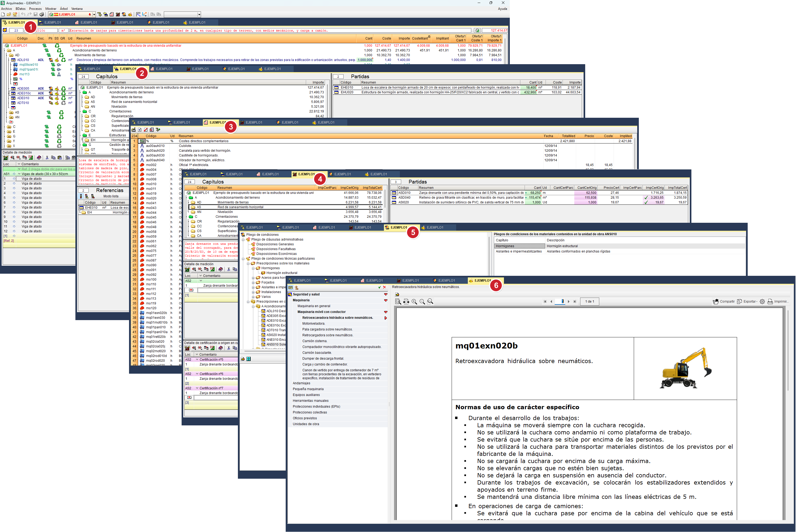Screen dimensions: 796x532
Task: Click the open folder toolbar icon
Action: 9,15
